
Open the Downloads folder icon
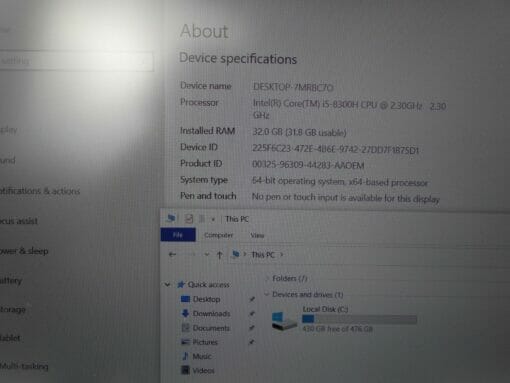pyautogui.click(x=185, y=313)
